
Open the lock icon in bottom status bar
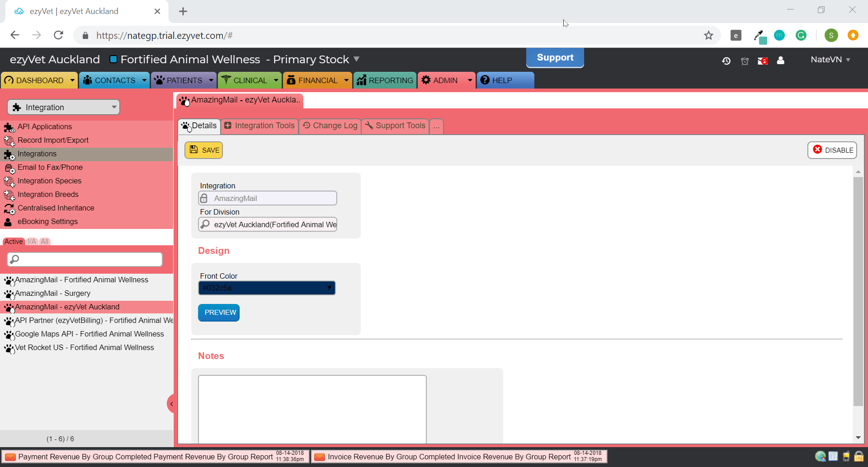tap(859, 457)
